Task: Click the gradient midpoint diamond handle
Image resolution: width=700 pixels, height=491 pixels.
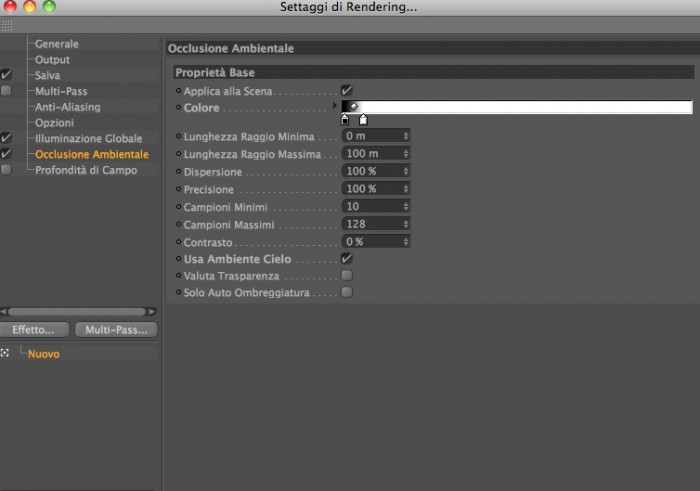Action: coord(354,106)
